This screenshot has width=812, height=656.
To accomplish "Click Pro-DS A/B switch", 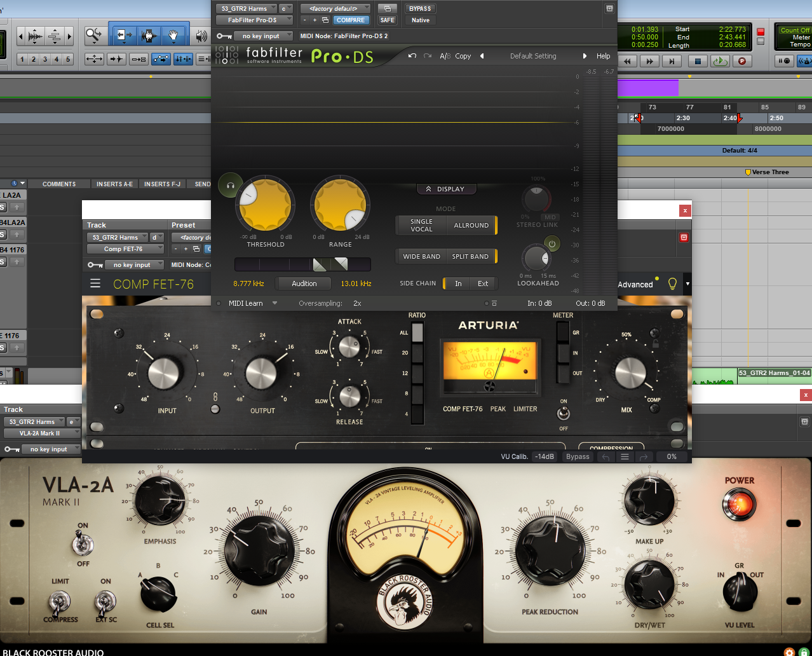I will click(x=445, y=56).
